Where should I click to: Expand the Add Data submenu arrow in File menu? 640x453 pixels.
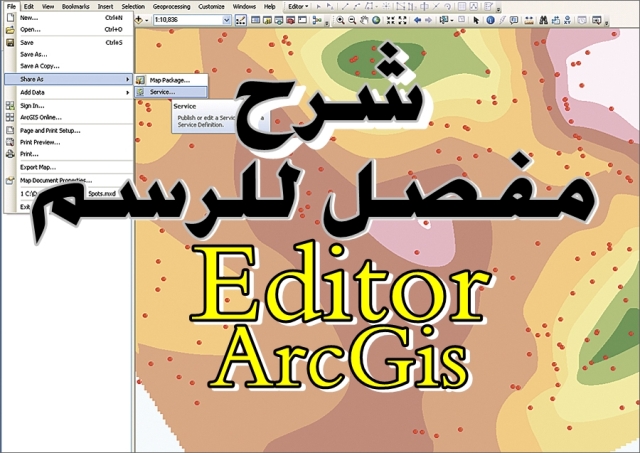click(x=127, y=93)
